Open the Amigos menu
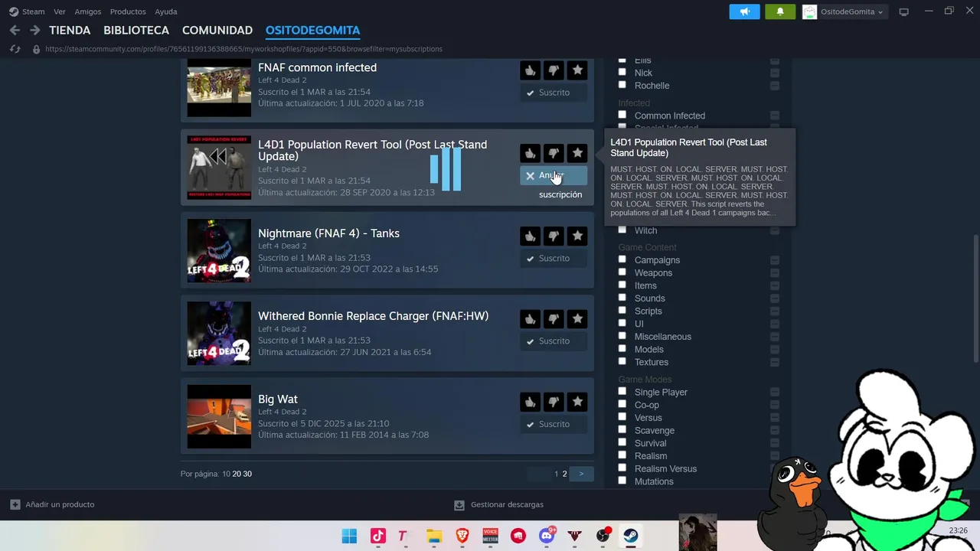This screenshot has height=551, width=980. tap(88, 11)
